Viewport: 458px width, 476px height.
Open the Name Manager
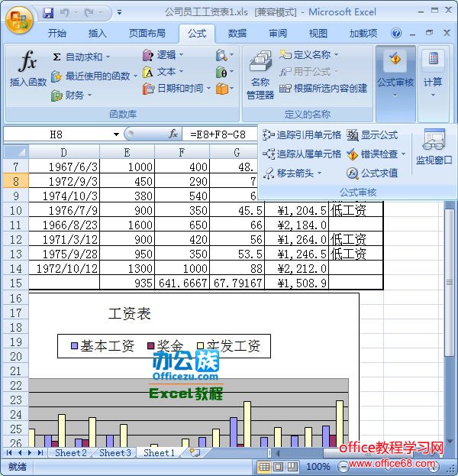click(x=260, y=75)
